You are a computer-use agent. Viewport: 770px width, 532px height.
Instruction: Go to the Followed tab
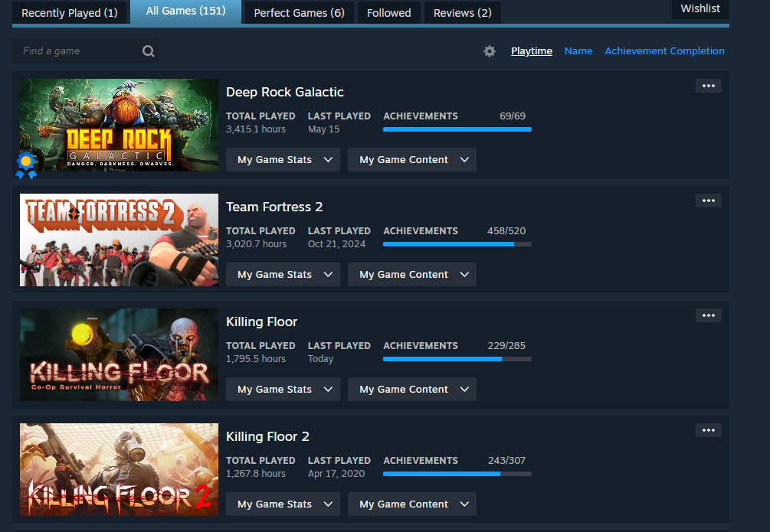[389, 13]
